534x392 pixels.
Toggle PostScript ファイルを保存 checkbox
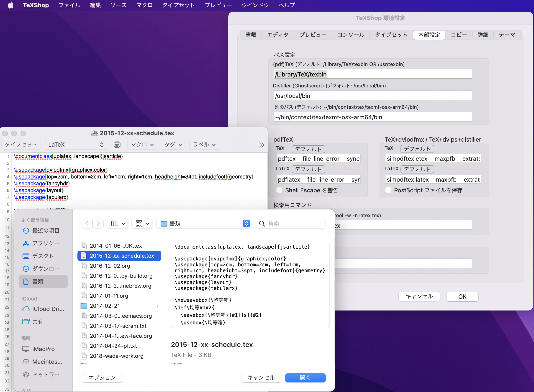[x=388, y=190]
